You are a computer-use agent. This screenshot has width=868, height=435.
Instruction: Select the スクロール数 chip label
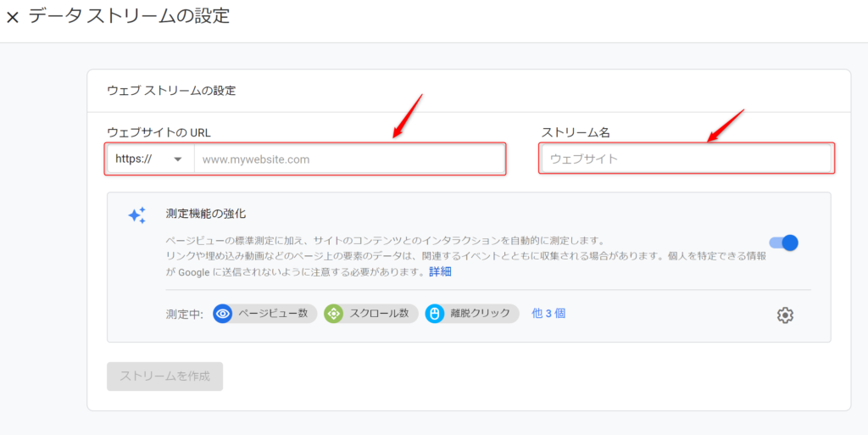click(379, 313)
